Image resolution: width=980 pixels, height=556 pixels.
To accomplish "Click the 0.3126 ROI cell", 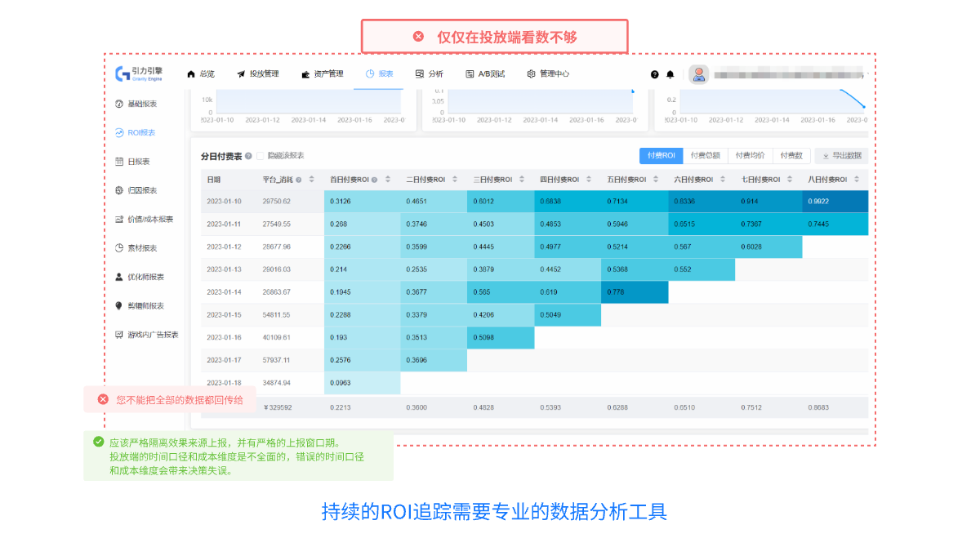I will coord(363,202).
